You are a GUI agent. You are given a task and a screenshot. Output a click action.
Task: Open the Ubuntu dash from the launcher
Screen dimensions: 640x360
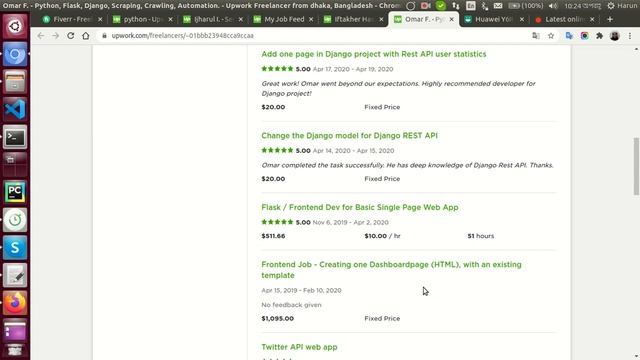(x=15, y=26)
